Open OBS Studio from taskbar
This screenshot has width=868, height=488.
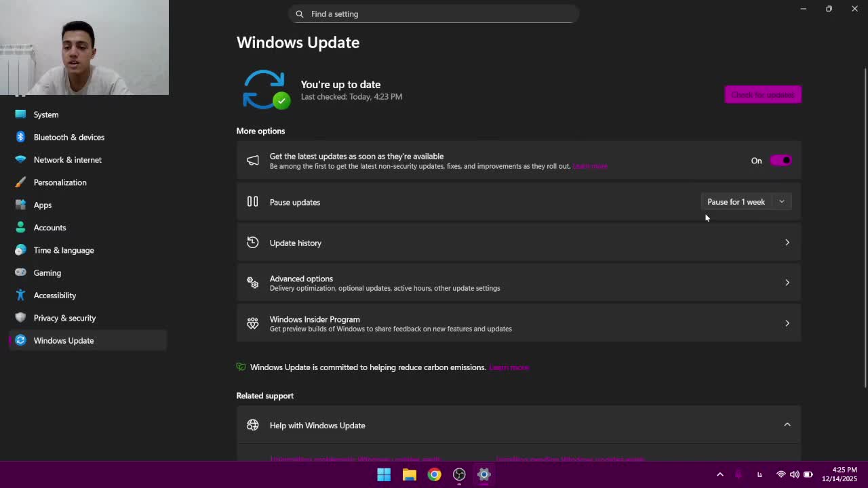tap(459, 474)
